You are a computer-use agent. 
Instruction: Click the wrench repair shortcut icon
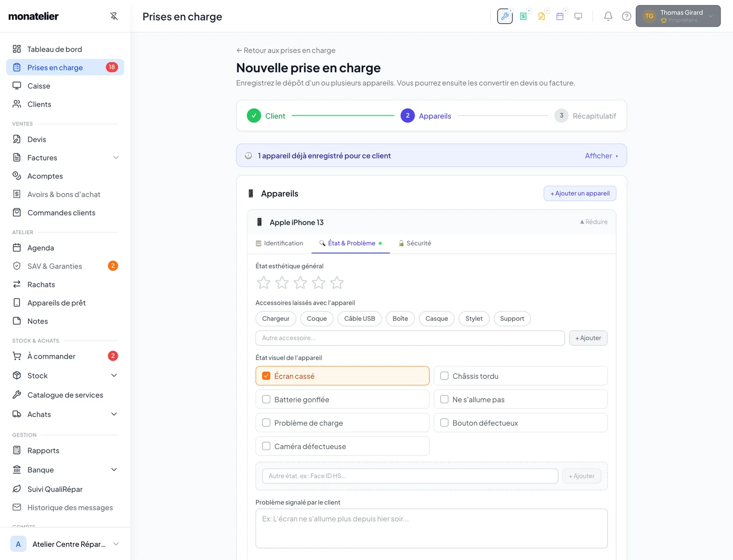coord(505,16)
